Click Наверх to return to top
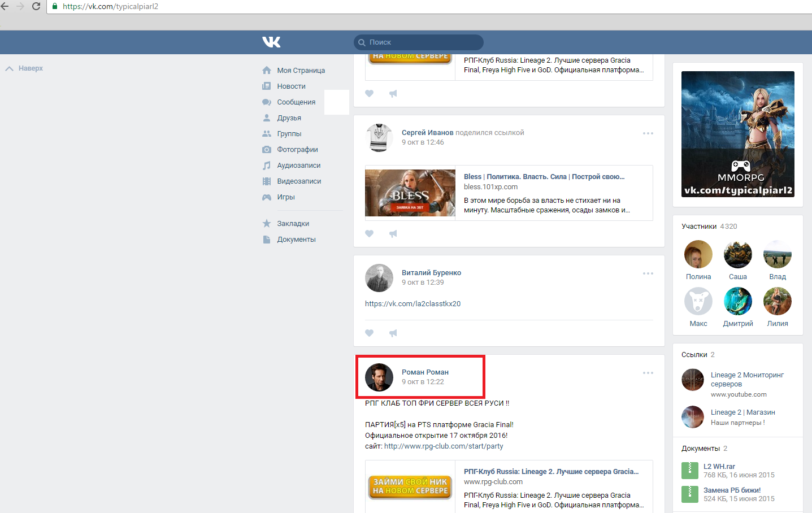This screenshot has height=513, width=812. 24,68
